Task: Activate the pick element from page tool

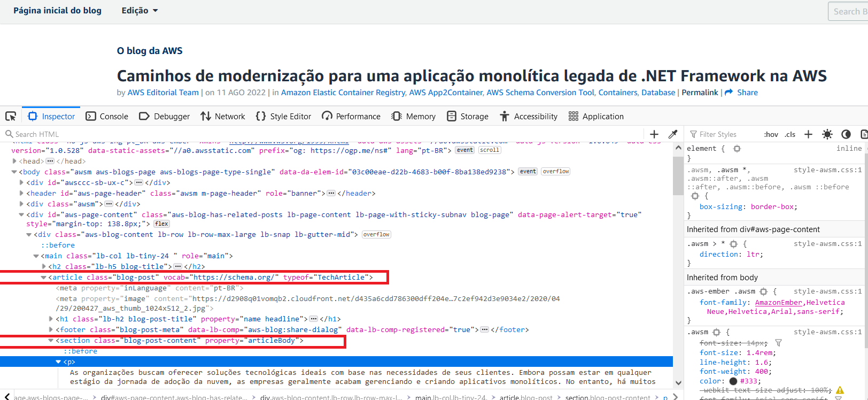Action: tap(11, 116)
